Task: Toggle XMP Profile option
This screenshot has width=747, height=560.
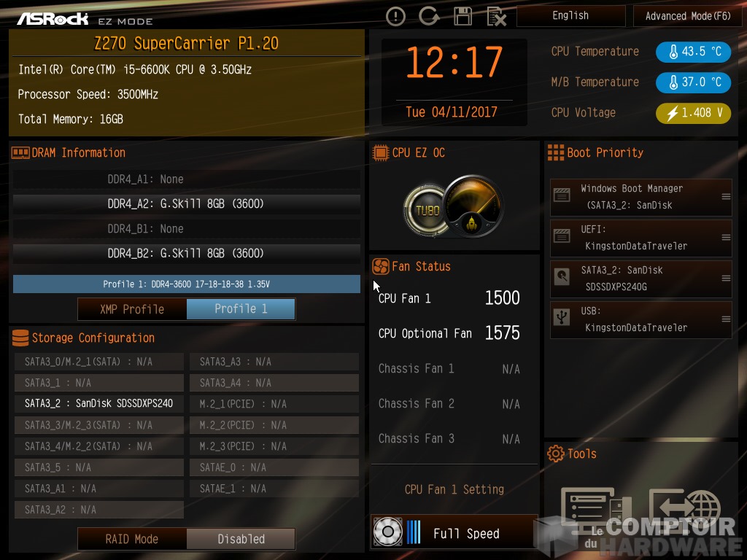Action: (132, 309)
